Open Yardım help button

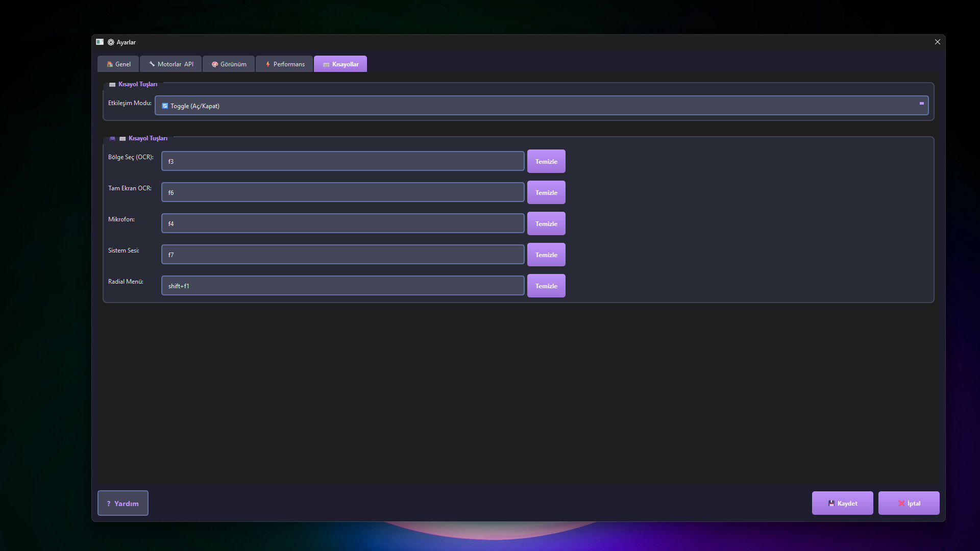123,503
